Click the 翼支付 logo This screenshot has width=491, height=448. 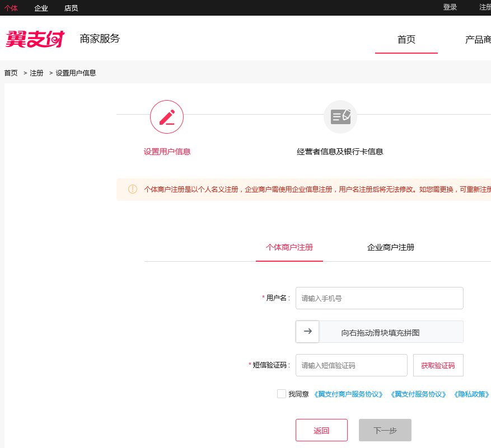(x=35, y=39)
